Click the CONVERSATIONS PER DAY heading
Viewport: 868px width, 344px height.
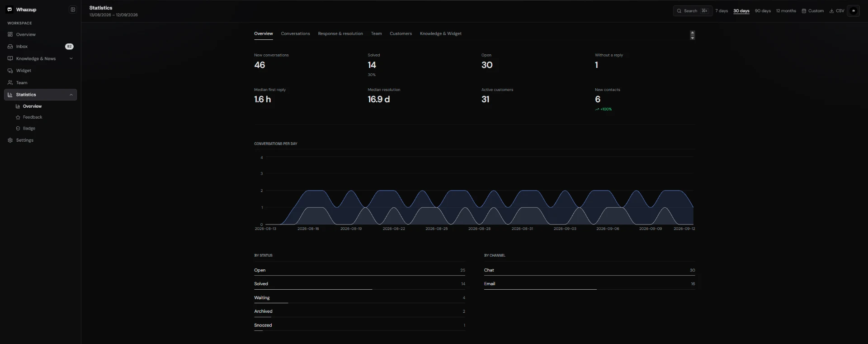click(x=276, y=144)
